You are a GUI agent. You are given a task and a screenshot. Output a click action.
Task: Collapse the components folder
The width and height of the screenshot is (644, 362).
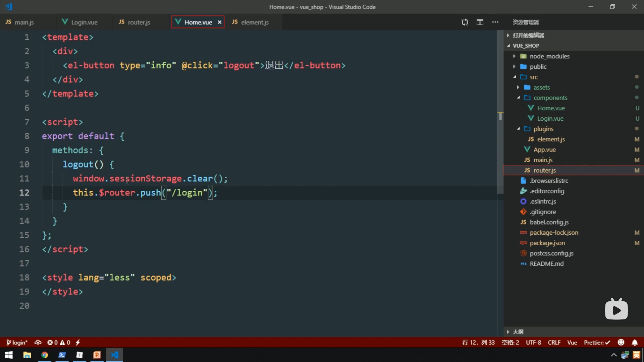tap(574, 98)
